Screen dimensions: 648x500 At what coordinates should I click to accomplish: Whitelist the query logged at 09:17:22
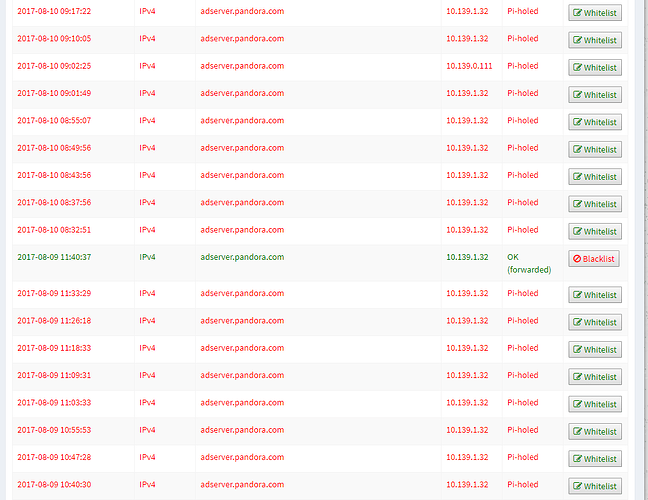tap(595, 13)
